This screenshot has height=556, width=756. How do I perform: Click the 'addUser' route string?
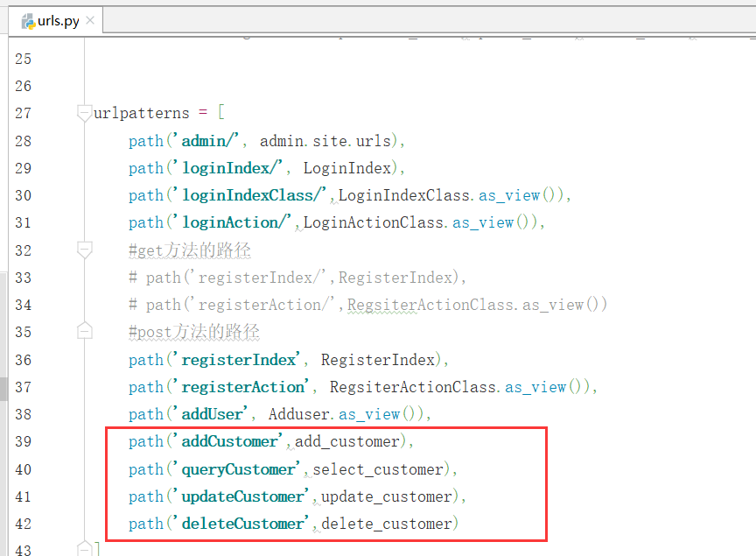click(x=212, y=414)
